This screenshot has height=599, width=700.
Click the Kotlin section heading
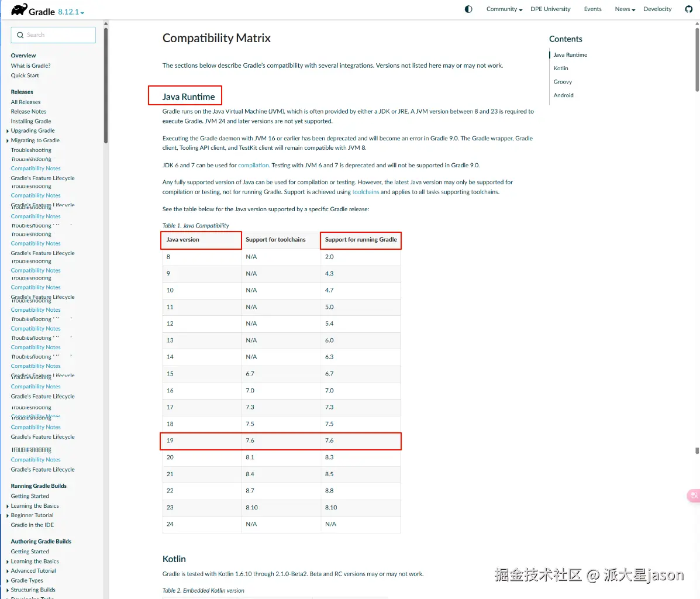click(x=174, y=559)
